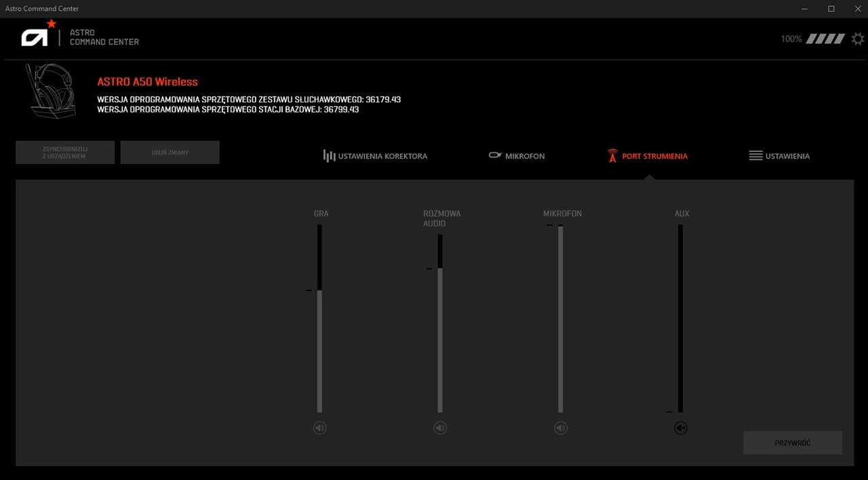Viewport: 868px width, 480px height.
Task: Maximize the Astro Command Center window
Action: [831, 9]
